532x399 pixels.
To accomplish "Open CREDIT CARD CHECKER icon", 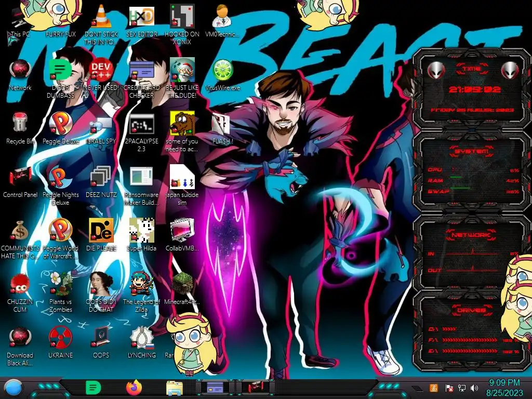I will pos(141,71).
